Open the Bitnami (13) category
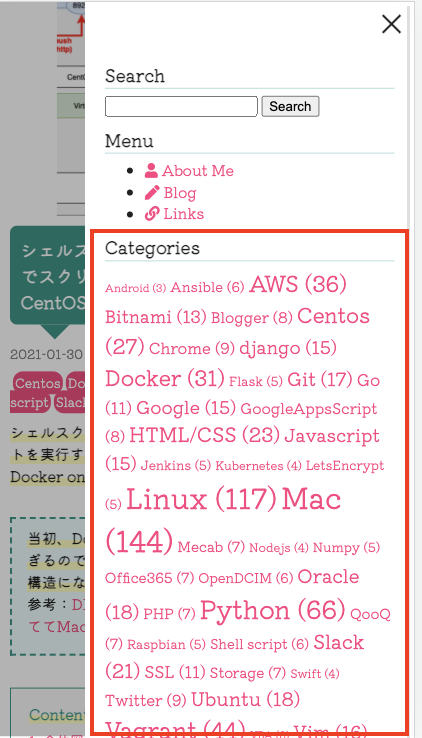Viewport: 422px width, 738px height. [156, 317]
